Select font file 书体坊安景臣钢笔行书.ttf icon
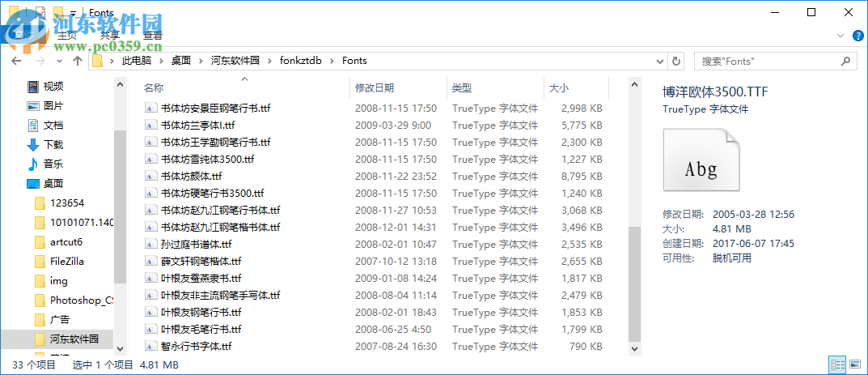868x375 pixels. coord(151,108)
